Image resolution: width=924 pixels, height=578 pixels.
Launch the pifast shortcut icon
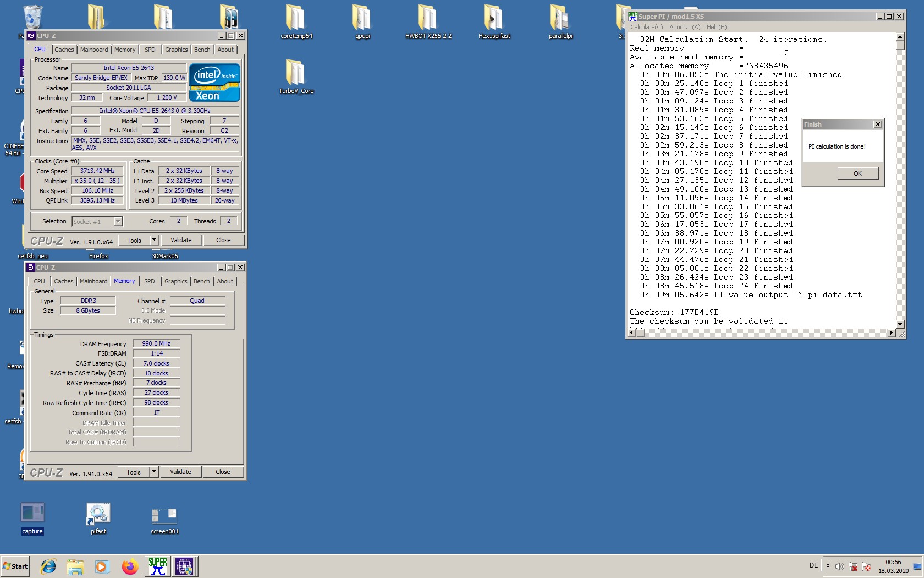click(98, 518)
